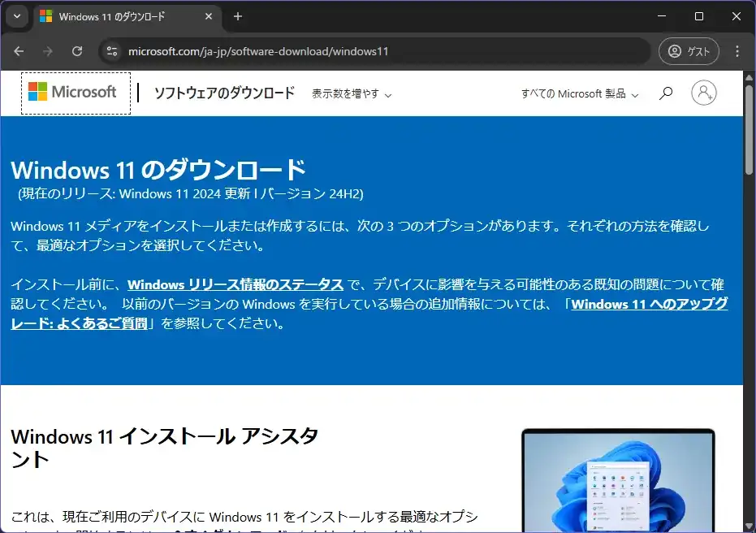Click the Windows 11 laptop image
The image size is (756, 533).
pyautogui.click(x=617, y=481)
